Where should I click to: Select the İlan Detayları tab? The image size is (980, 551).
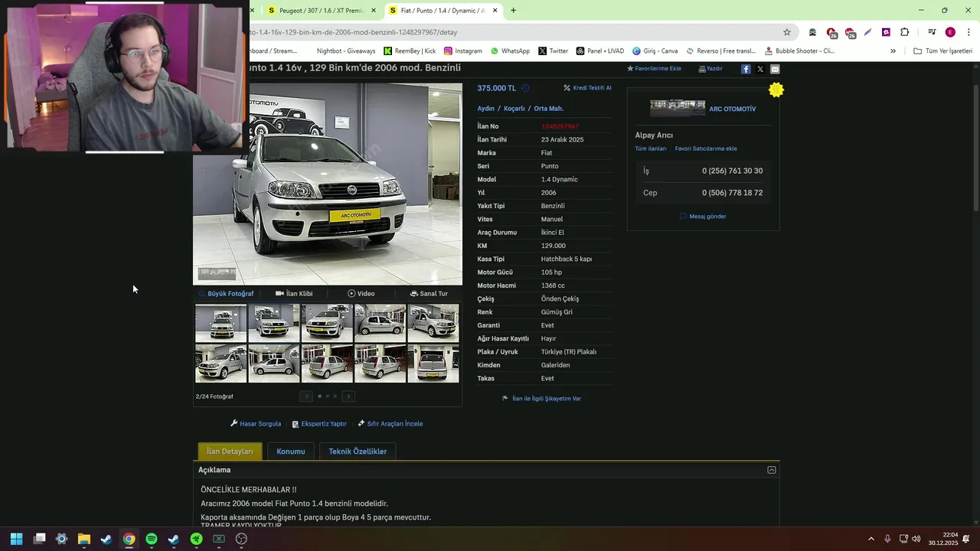pos(230,452)
